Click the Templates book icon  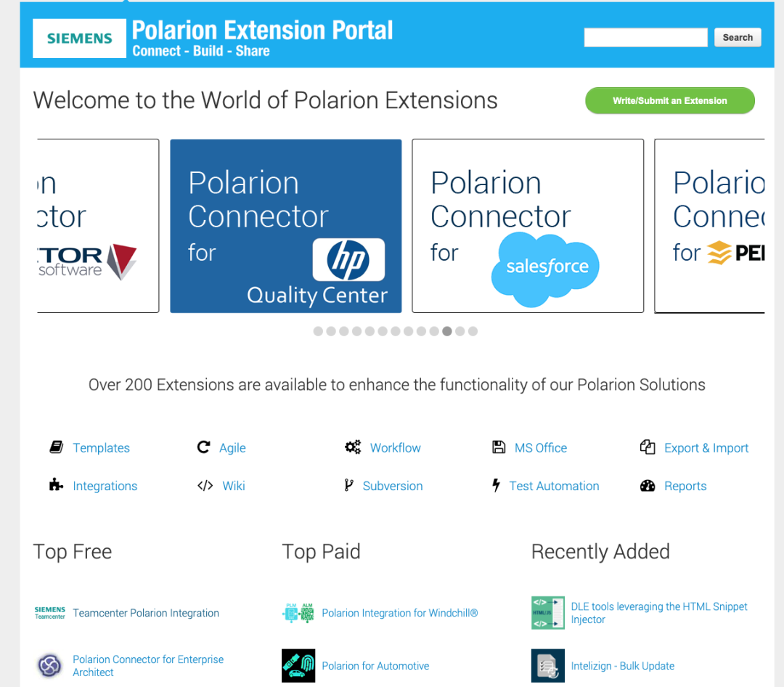tap(56, 447)
